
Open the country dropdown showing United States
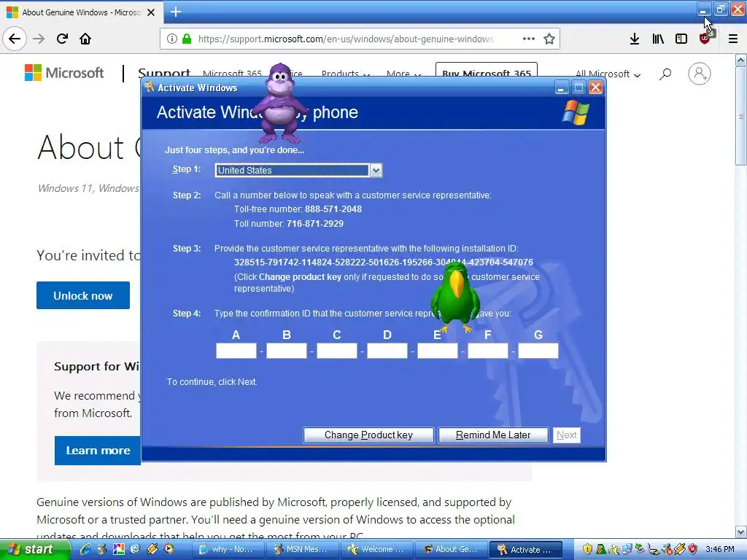pyautogui.click(x=298, y=170)
